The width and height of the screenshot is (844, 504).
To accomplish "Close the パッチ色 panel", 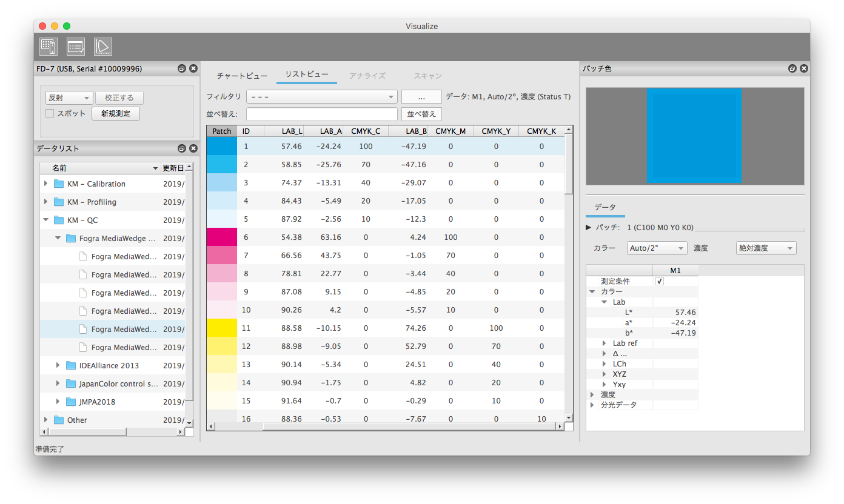I will [x=804, y=69].
